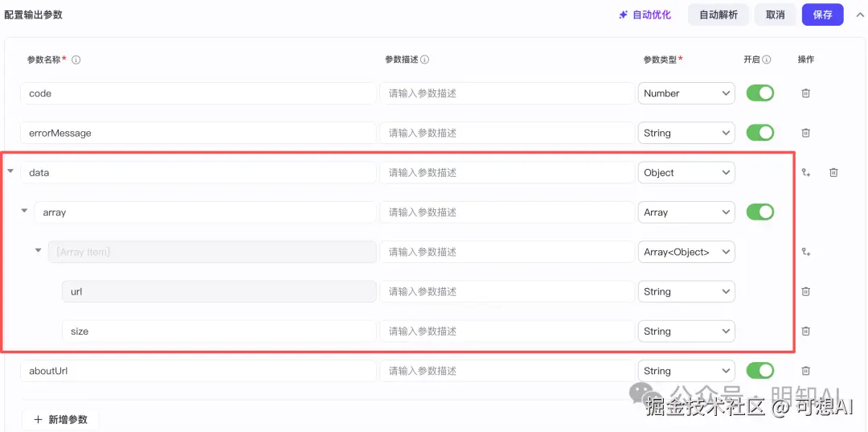
Task: Delete the code parameter row
Action: tap(805, 93)
